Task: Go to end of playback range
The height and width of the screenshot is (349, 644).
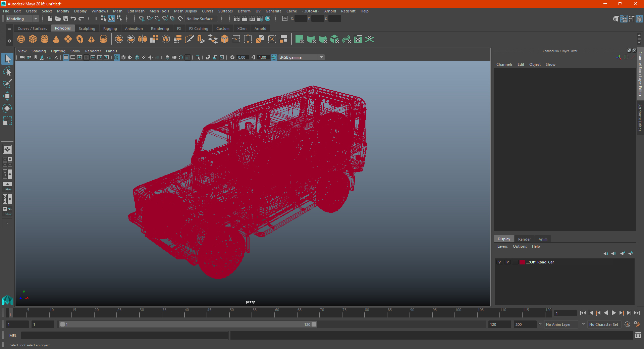Action: click(x=637, y=313)
